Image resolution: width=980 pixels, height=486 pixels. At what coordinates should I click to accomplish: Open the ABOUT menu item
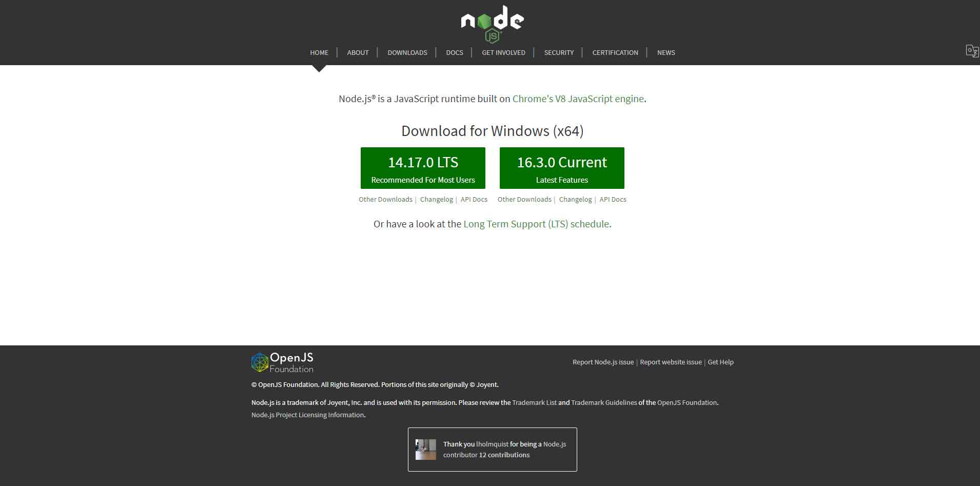358,52
